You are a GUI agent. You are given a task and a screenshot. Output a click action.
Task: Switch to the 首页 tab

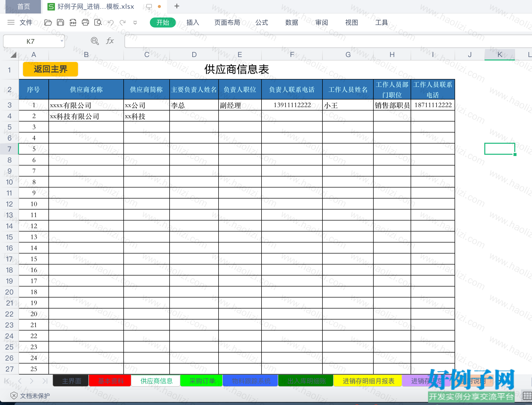click(x=23, y=6)
